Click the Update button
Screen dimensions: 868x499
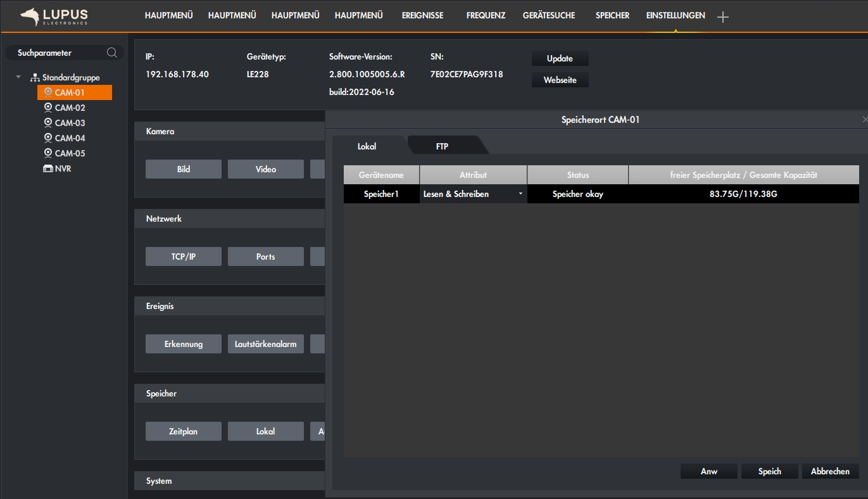[560, 58]
